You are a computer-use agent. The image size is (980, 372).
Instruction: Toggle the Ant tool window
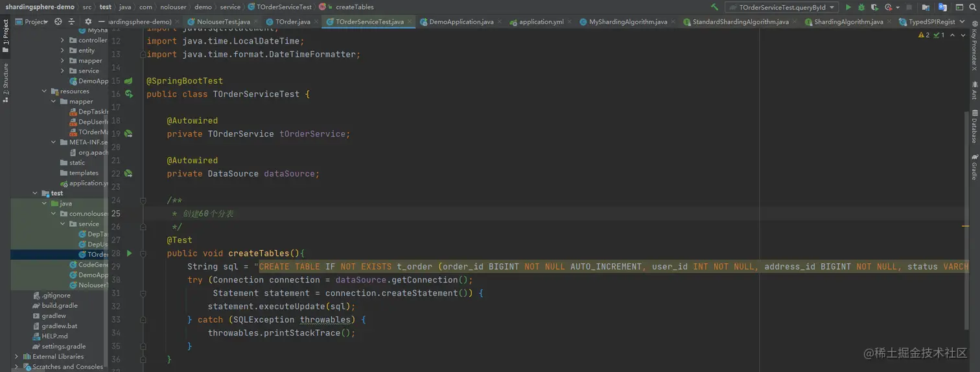(974, 90)
